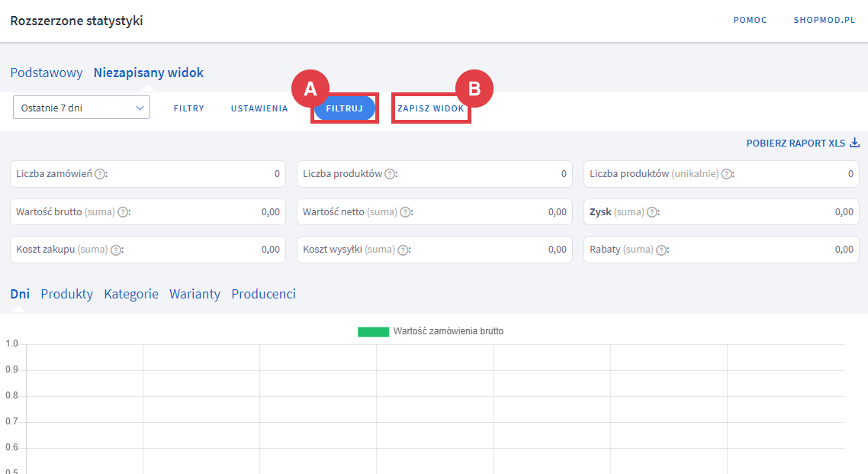Click ZAPISZ WIDOK to save view
The height and width of the screenshot is (474, 868).
[430, 108]
